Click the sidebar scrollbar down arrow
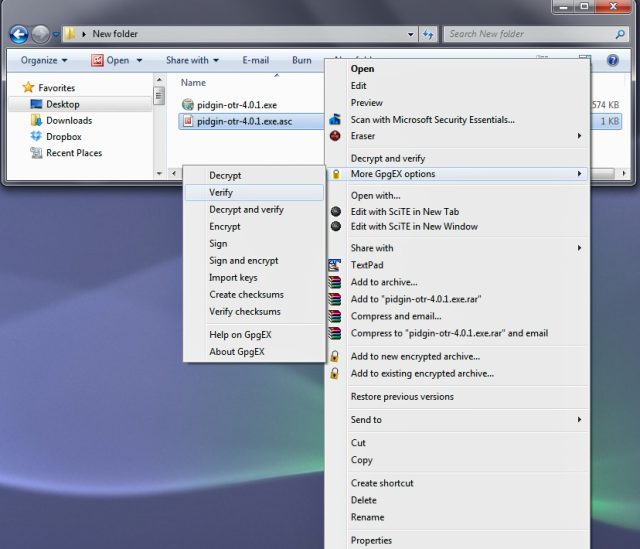 159,173
